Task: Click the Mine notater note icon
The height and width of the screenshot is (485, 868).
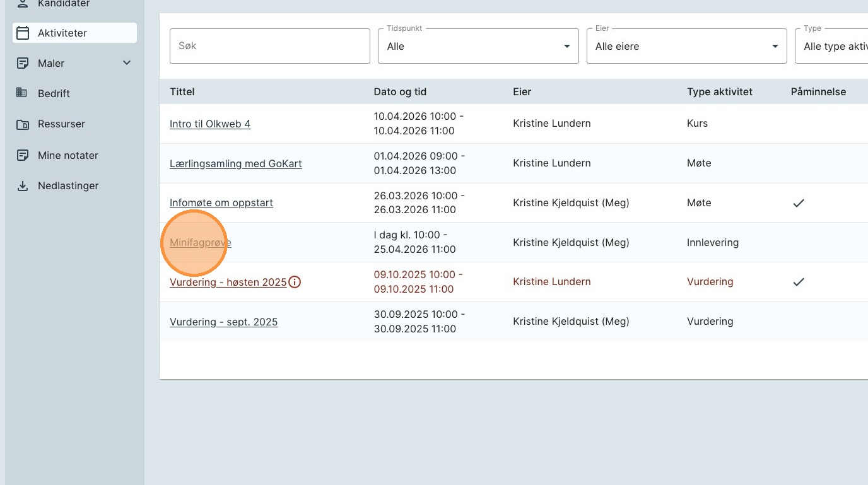Action: pyautogui.click(x=23, y=155)
